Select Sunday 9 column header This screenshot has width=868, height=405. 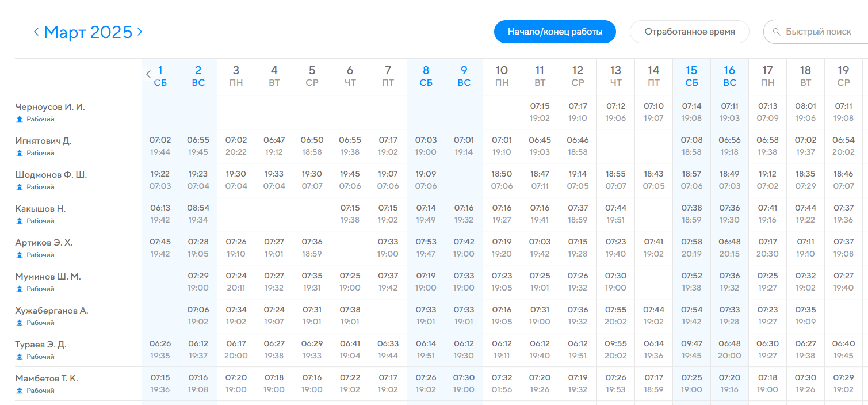[464, 76]
